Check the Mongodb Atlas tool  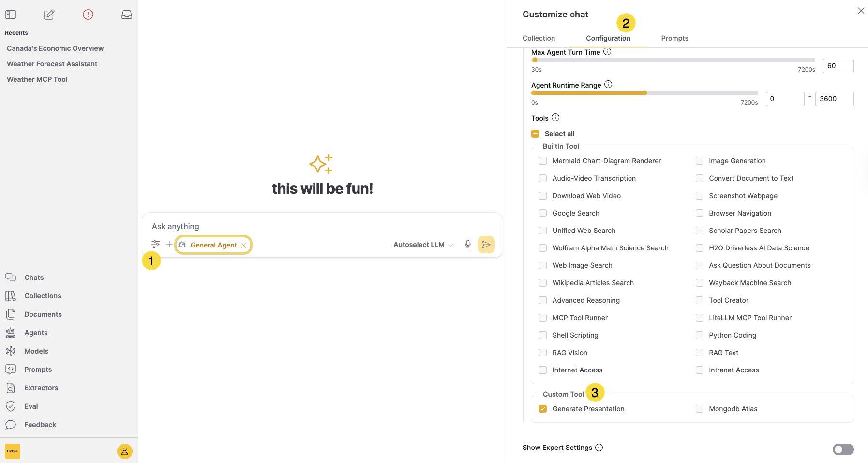[700, 409]
